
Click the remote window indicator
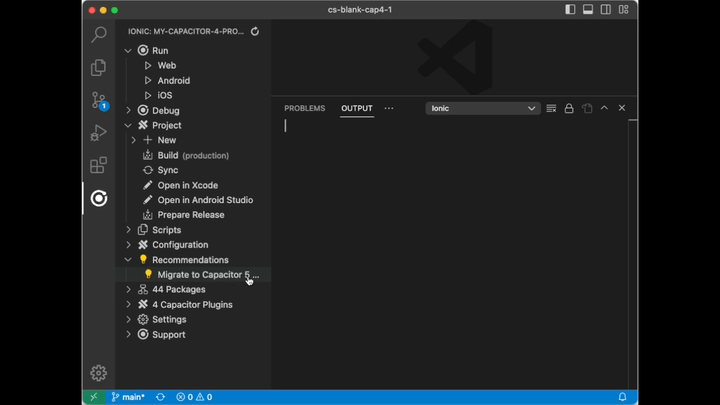click(x=94, y=397)
